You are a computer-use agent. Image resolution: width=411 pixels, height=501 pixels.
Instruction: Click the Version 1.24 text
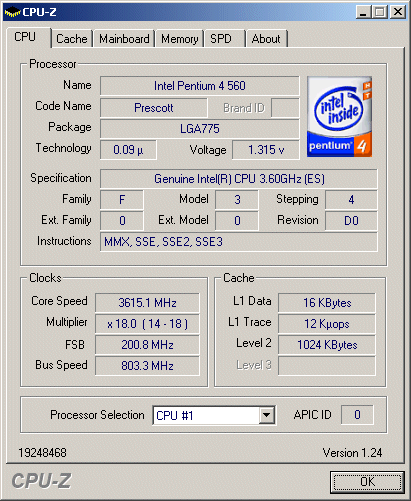(x=352, y=453)
